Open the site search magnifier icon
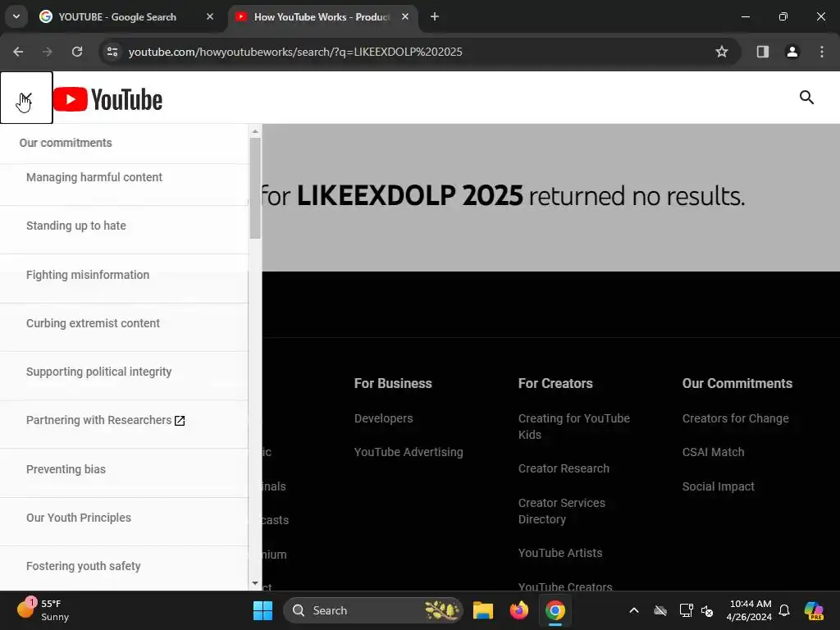 click(806, 98)
